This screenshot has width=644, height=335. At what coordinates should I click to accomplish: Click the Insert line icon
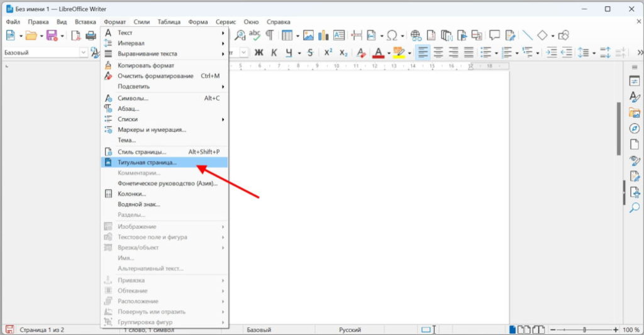click(x=528, y=35)
